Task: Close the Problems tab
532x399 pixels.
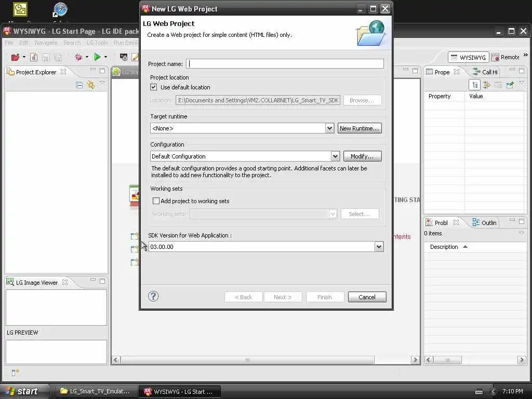Action: click(x=456, y=222)
